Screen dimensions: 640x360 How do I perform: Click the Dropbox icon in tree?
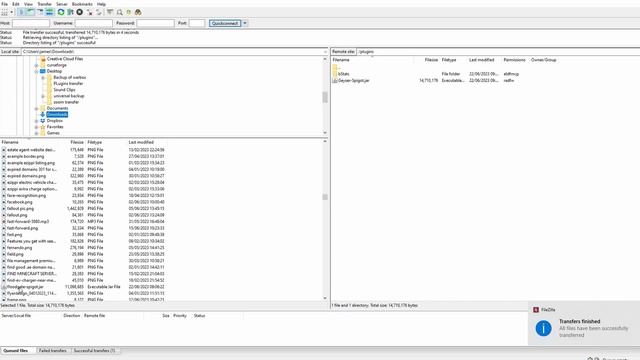tap(42, 121)
